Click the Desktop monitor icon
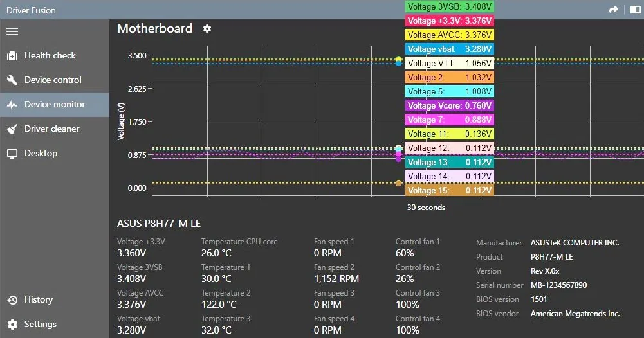 pyautogui.click(x=12, y=154)
